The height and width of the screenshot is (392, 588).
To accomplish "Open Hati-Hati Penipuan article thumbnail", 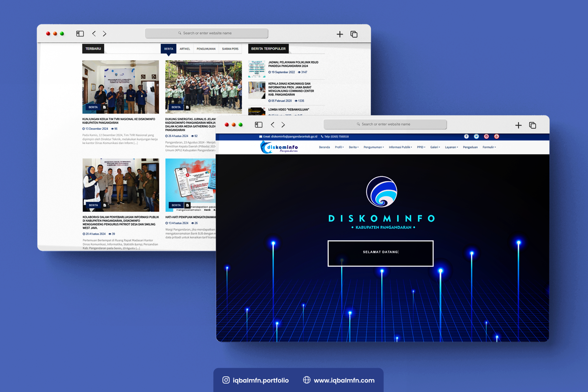I will [190, 185].
